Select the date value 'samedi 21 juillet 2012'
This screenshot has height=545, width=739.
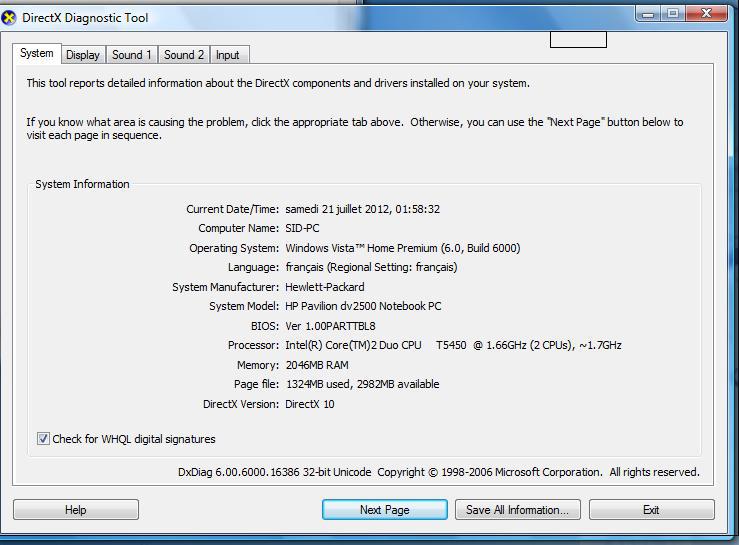(337, 209)
